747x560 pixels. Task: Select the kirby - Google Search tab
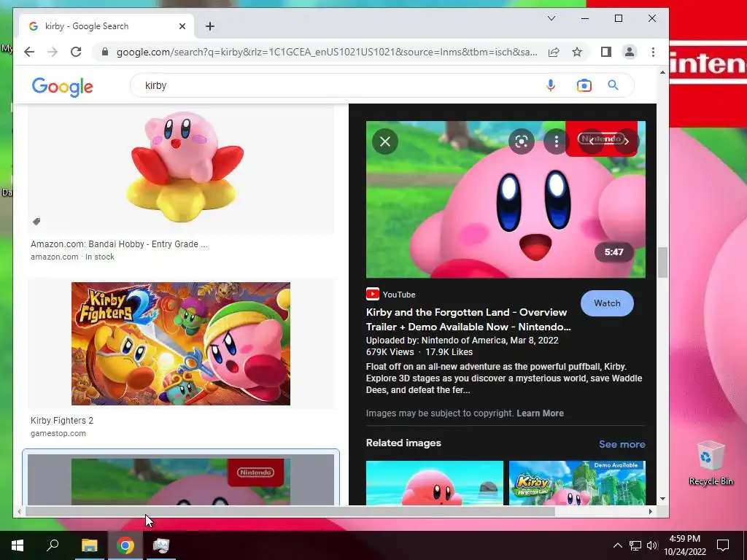[107, 26]
